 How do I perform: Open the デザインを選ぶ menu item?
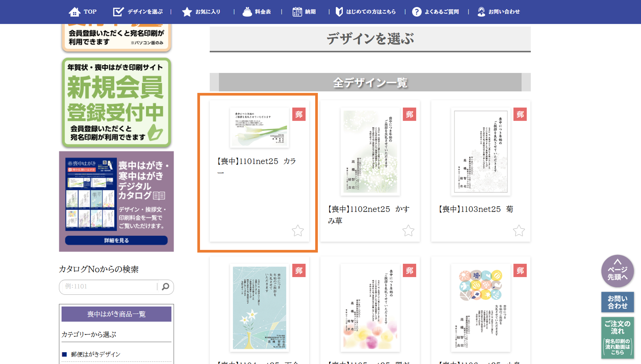pyautogui.click(x=145, y=12)
